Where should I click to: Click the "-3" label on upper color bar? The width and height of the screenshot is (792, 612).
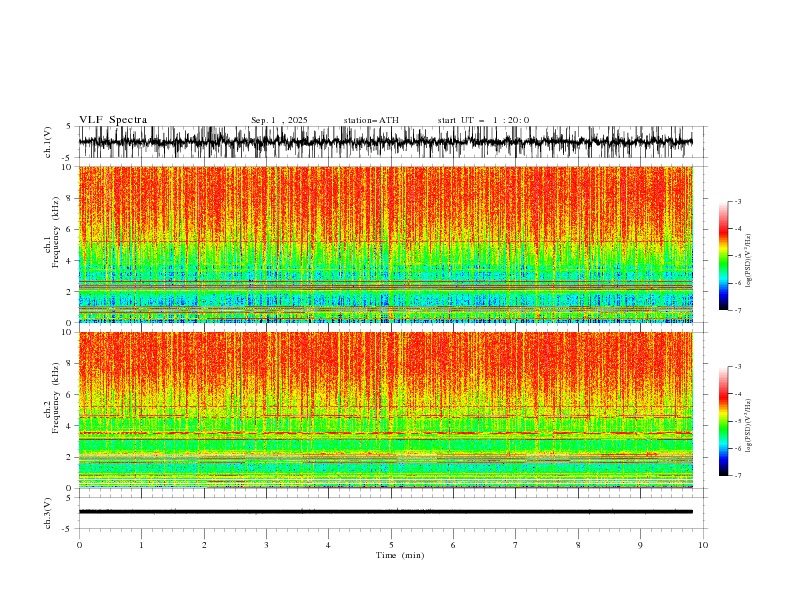tap(737, 201)
